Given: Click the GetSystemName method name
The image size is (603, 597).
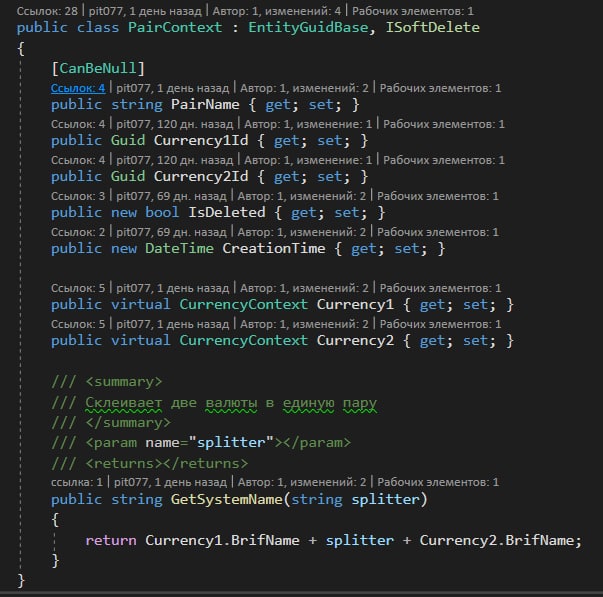Looking at the screenshot, I should [x=227, y=500].
